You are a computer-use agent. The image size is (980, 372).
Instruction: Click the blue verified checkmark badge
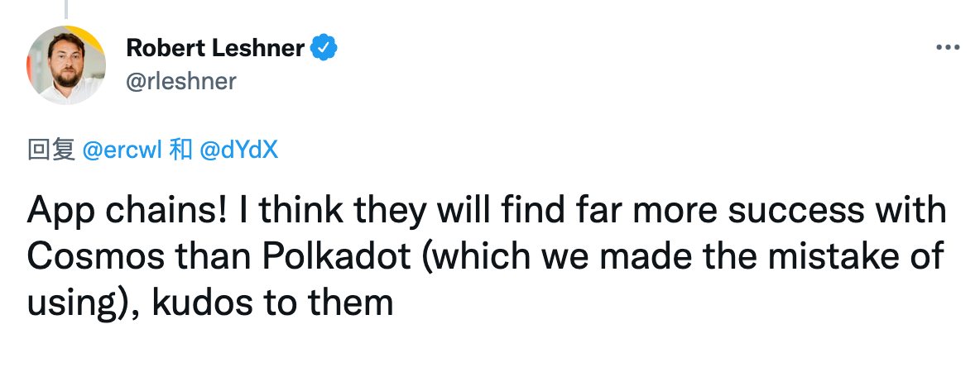[x=324, y=48]
